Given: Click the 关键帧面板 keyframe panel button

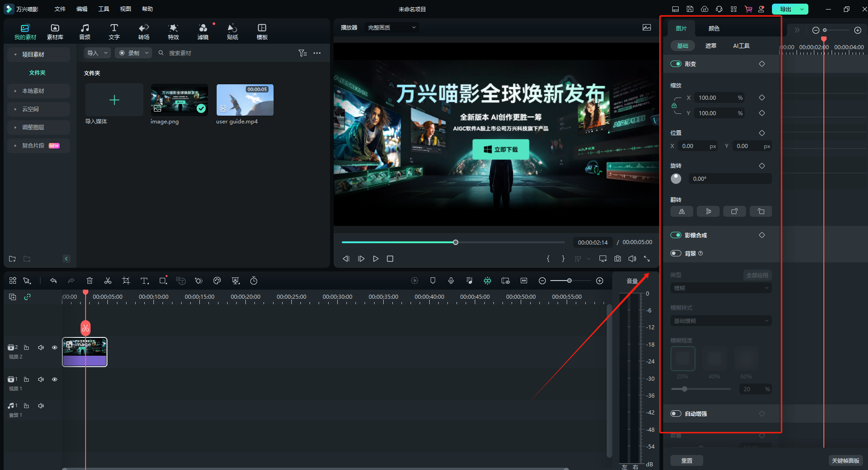Looking at the screenshot, I should point(846,460).
